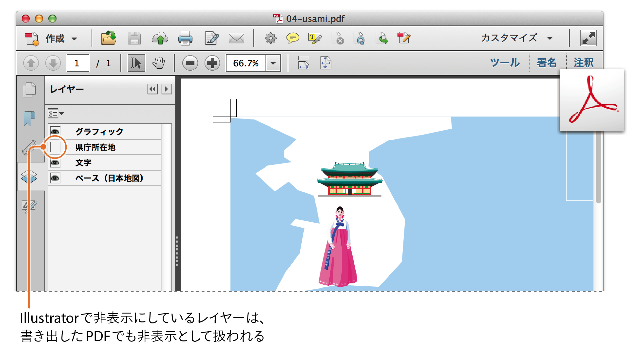Viewport: 644px width, 356px height.
Task: Collapse the layers panel double arrow
Action: pyautogui.click(x=152, y=89)
